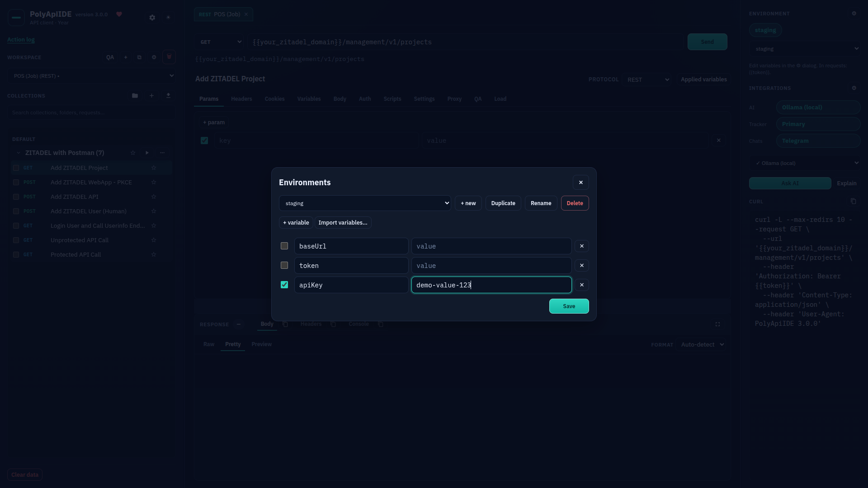The width and height of the screenshot is (868, 488).
Task: Remove the token variable row
Action: (582, 266)
